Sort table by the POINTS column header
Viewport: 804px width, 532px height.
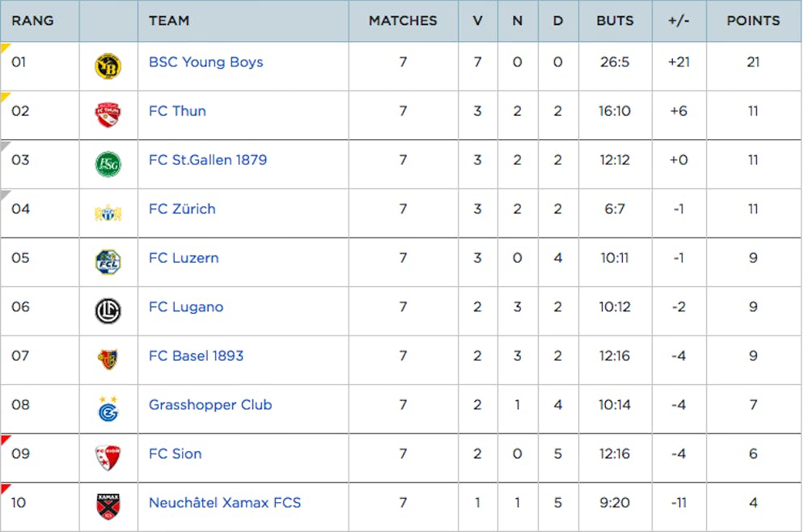pyautogui.click(x=753, y=21)
